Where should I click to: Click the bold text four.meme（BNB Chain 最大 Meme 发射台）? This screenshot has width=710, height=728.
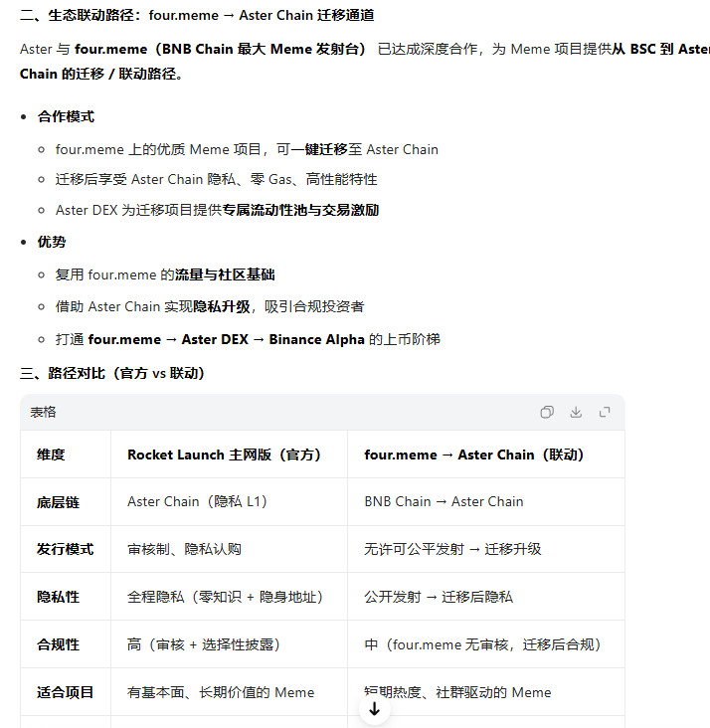point(221,49)
